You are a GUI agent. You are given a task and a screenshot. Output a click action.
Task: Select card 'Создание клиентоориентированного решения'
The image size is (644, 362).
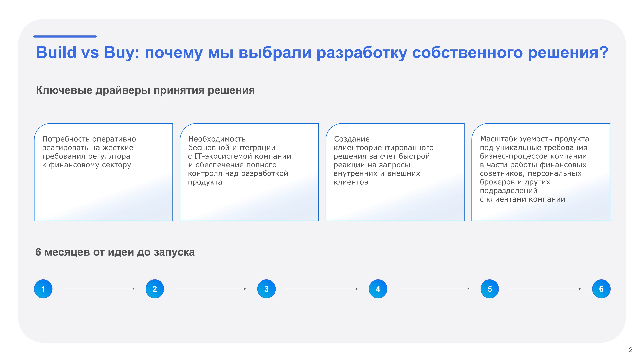point(395,172)
